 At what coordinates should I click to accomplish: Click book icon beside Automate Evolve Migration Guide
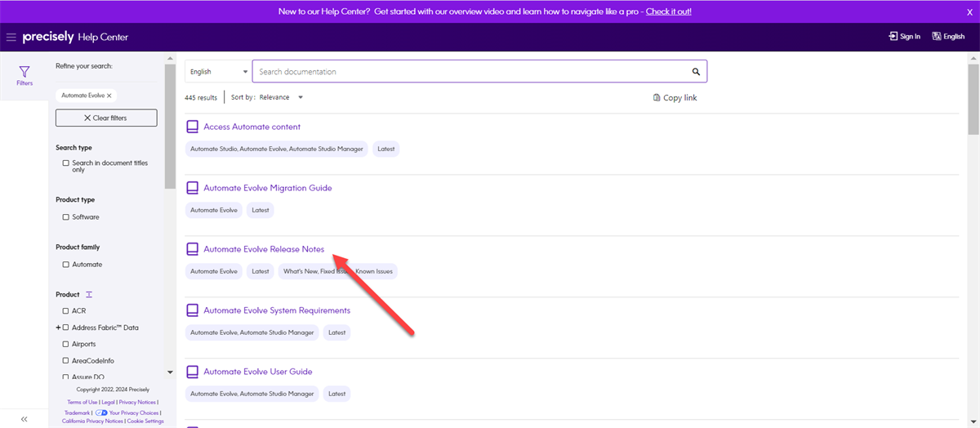(x=193, y=188)
